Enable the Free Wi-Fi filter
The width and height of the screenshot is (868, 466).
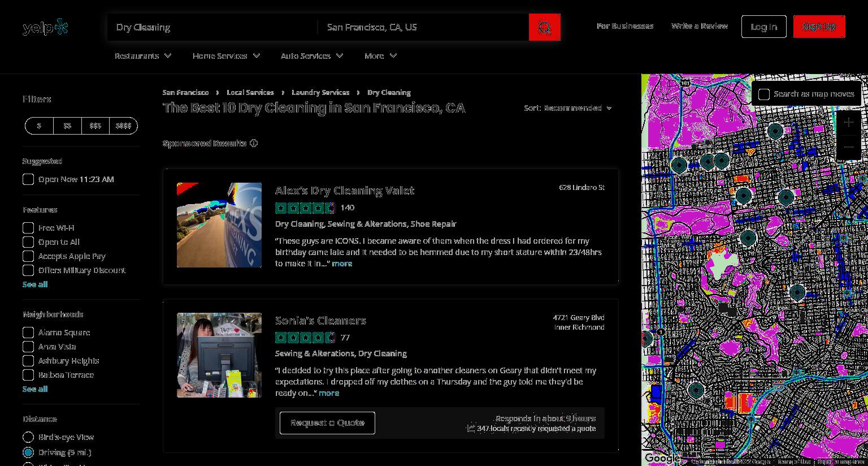pos(28,228)
